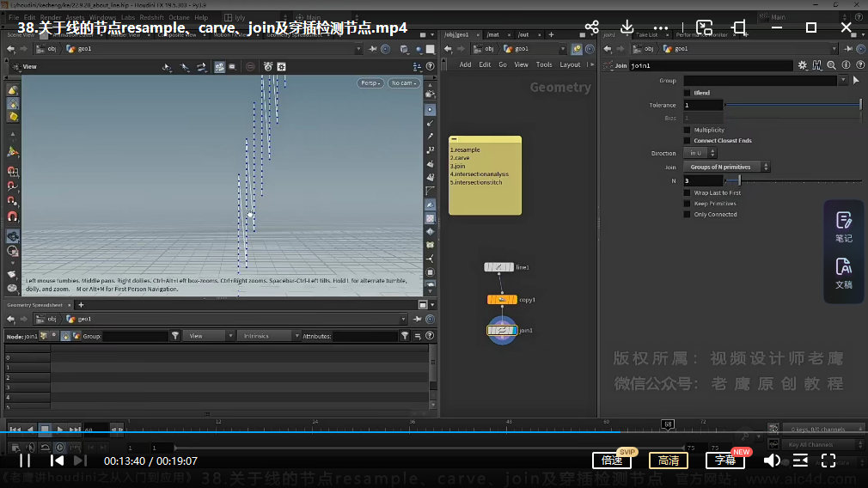Pause the video playback
Image resolution: width=868 pixels, height=488 pixels.
click(x=25, y=461)
